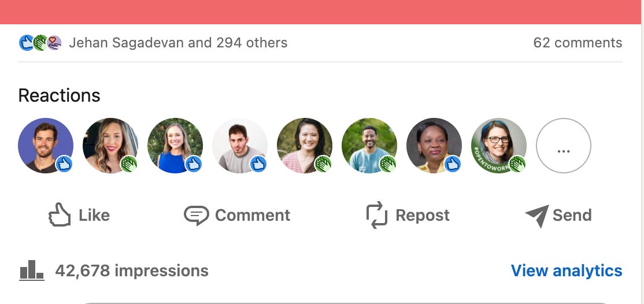Click the green clapping reaction icon near Jehan
The width and height of the screenshot is (644, 304).
40,43
